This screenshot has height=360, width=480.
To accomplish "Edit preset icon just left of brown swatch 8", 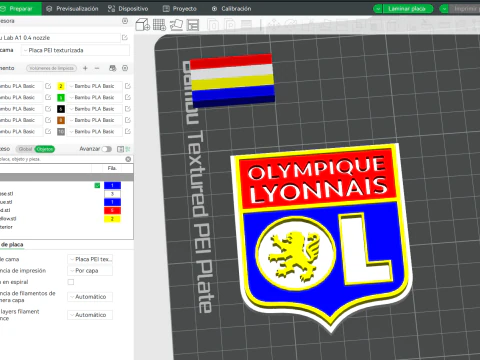I will pos(48,120).
